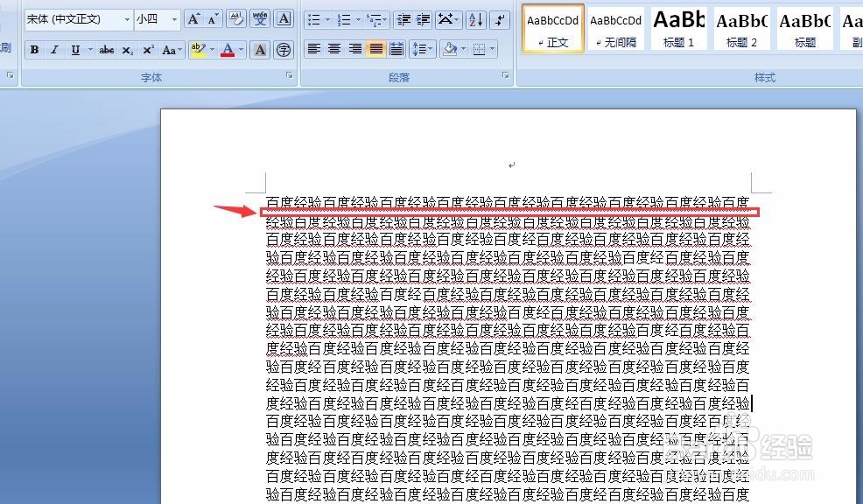Toggle Italic formatting
The width and height of the screenshot is (863, 504).
54,50
